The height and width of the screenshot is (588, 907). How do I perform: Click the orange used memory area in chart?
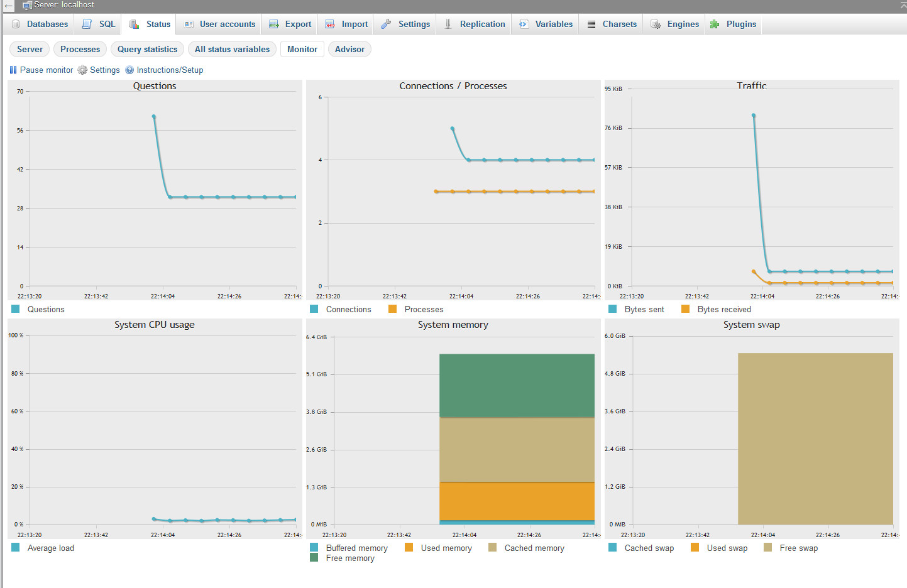(x=517, y=501)
